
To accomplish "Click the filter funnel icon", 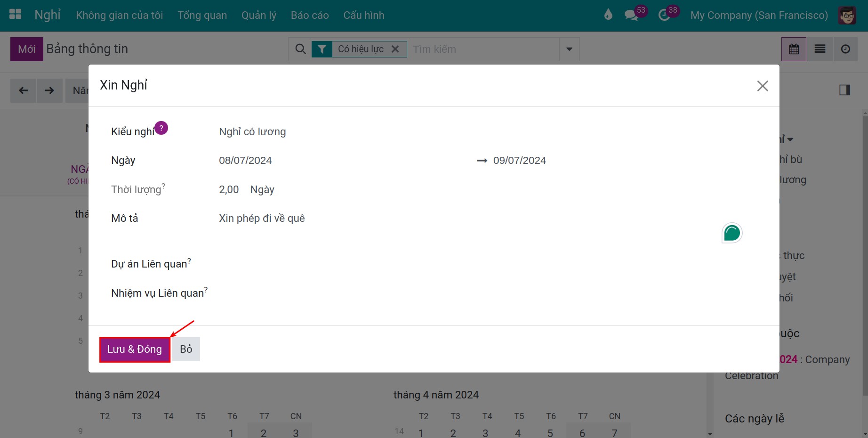I will point(322,49).
